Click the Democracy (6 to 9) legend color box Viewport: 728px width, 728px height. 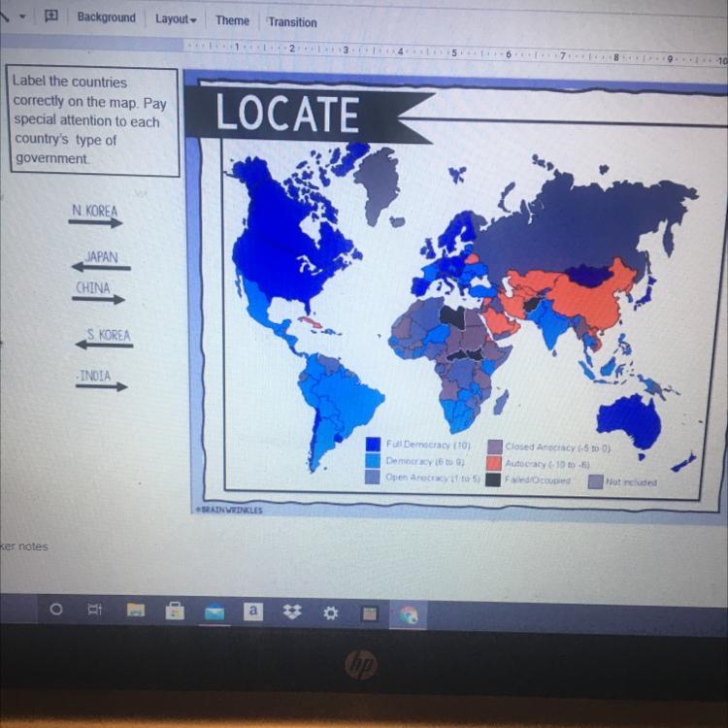373,460
